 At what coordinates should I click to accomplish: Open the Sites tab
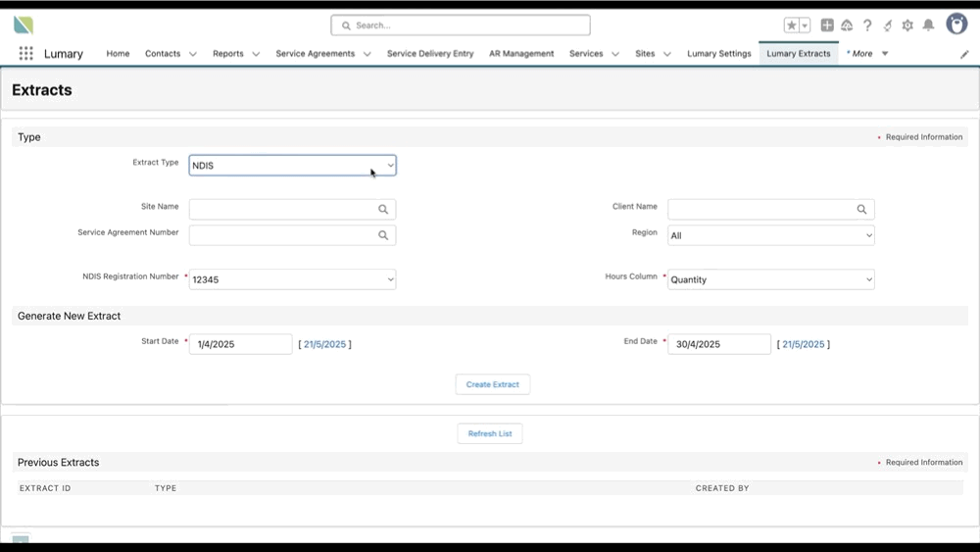point(645,54)
